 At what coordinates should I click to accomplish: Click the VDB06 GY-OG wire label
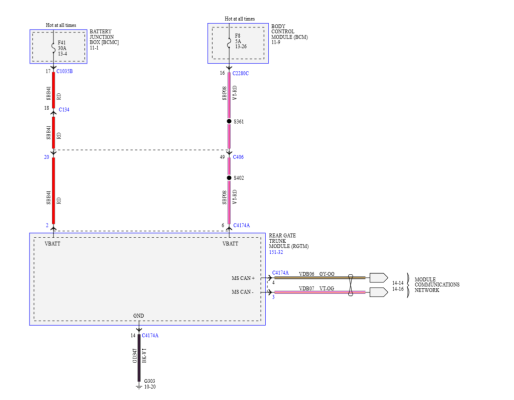point(317,274)
